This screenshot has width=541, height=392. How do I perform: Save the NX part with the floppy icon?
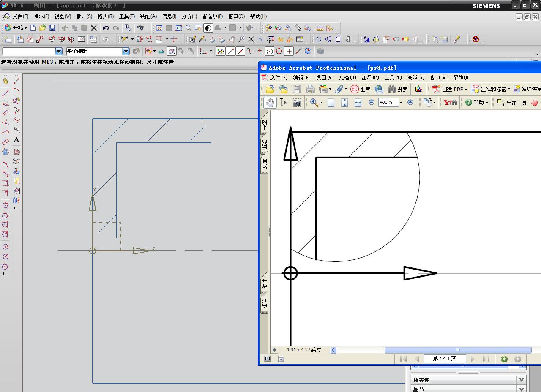pos(52,28)
